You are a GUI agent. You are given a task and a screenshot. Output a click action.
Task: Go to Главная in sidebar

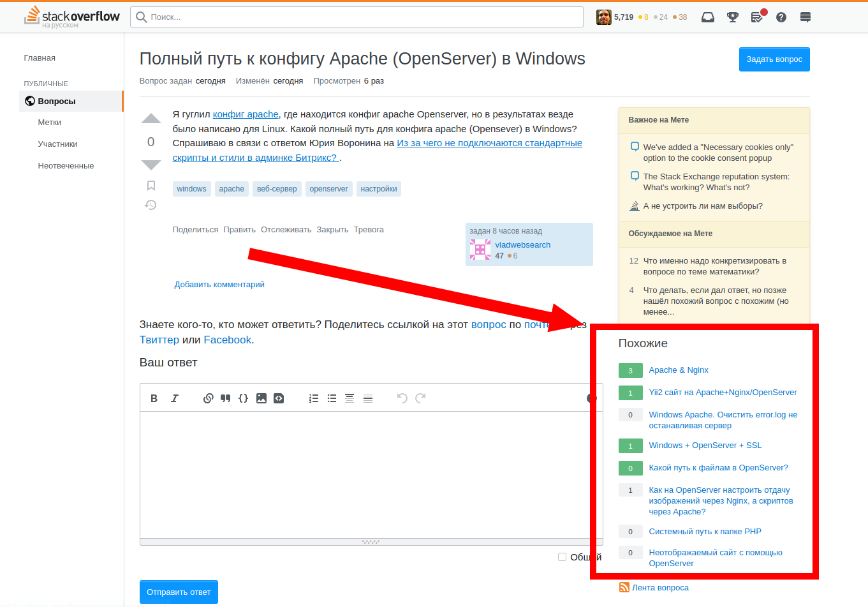click(40, 58)
